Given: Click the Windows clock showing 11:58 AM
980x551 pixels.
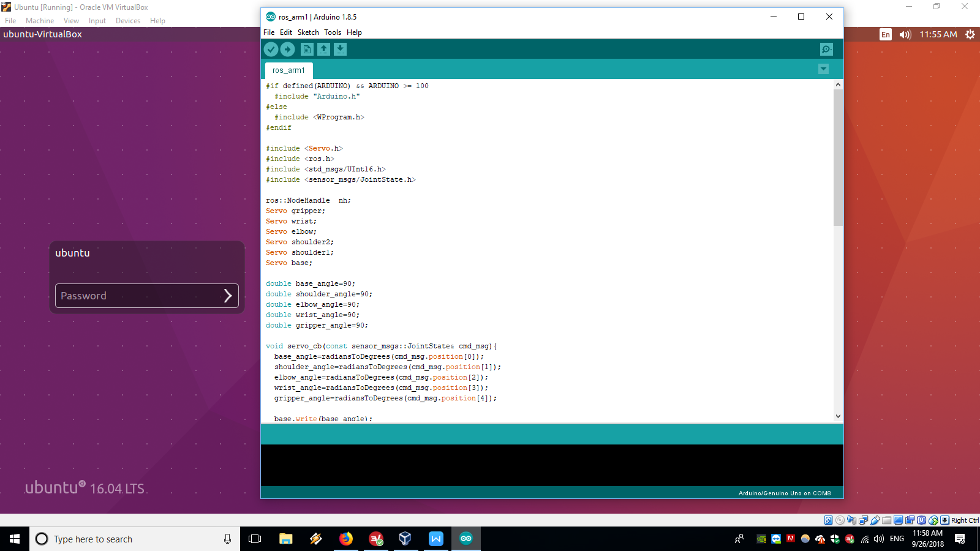Looking at the screenshot, I should (x=927, y=539).
